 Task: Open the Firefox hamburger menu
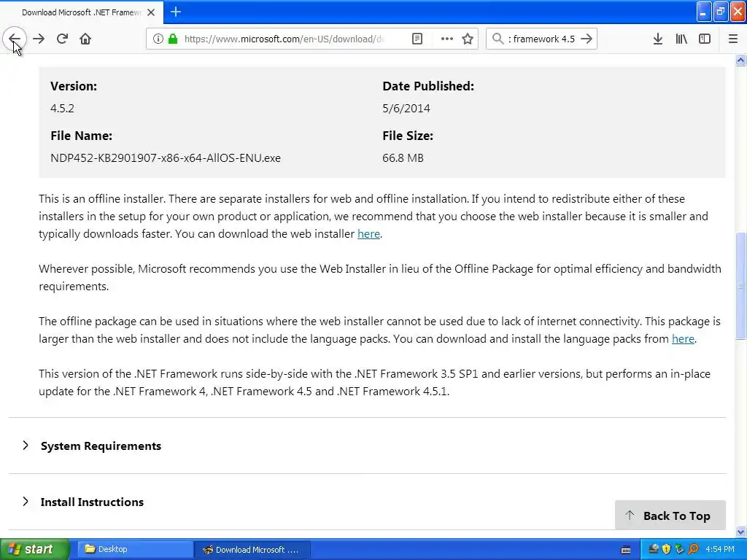click(733, 39)
